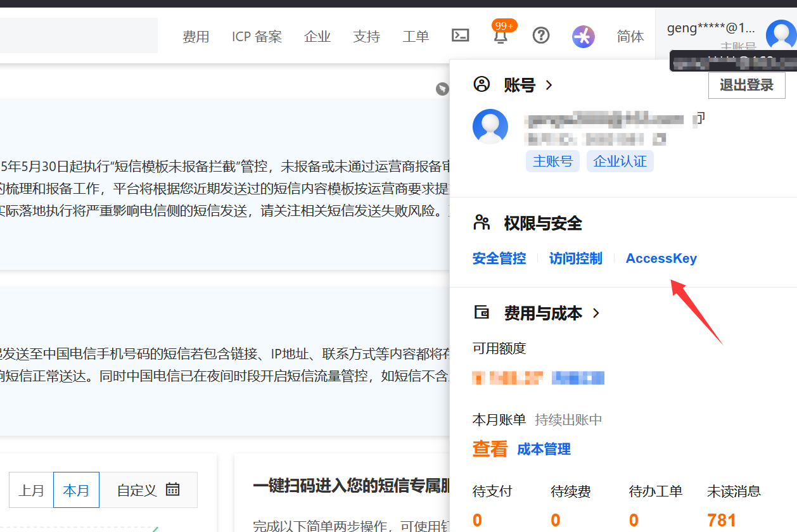Select the 本月 time range option
Screen dimensions: 797x532
(76, 490)
